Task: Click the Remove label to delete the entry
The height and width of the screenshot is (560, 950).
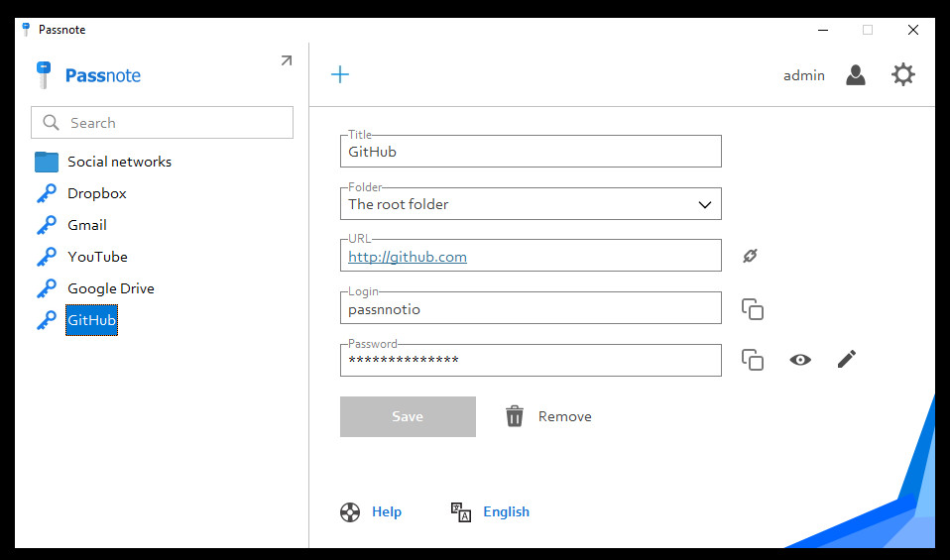Action: click(x=564, y=416)
